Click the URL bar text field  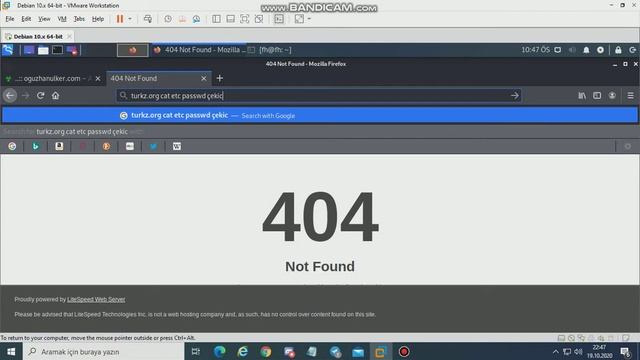318,96
